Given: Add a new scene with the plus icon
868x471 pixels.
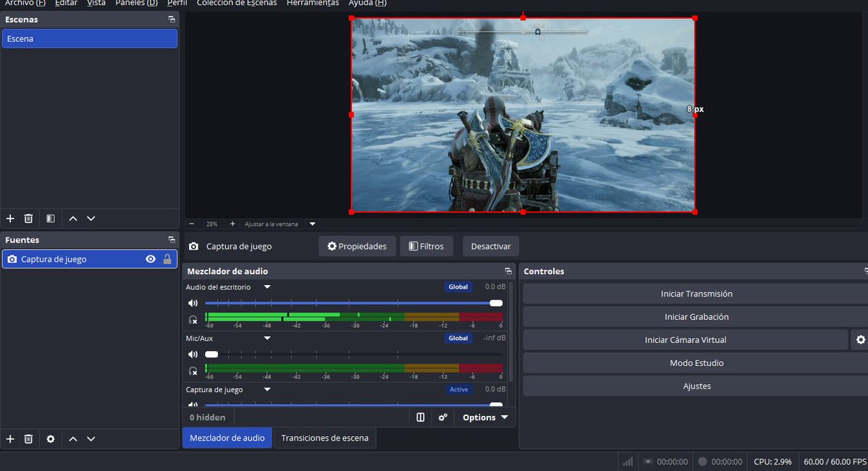Looking at the screenshot, I should [x=10, y=218].
